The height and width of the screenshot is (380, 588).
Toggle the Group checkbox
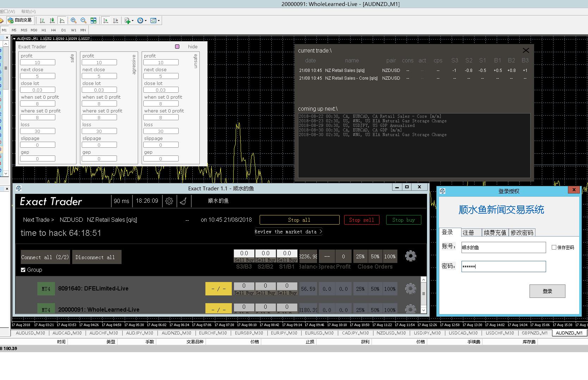pyautogui.click(x=23, y=270)
